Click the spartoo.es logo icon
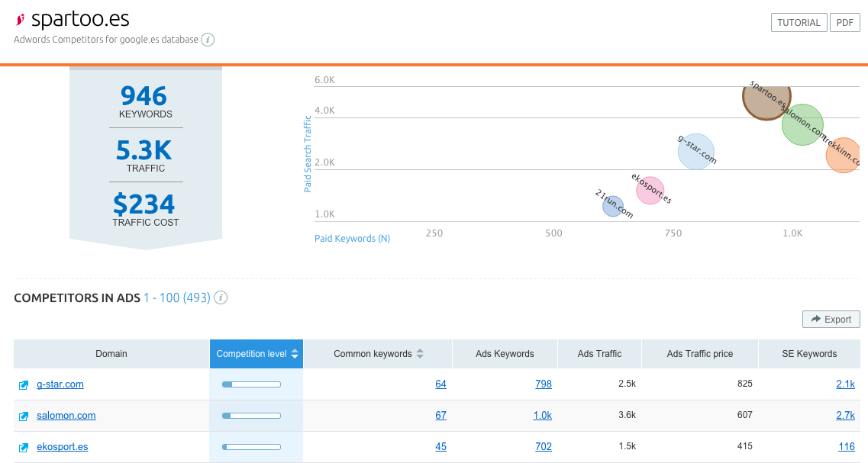 [x=20, y=20]
